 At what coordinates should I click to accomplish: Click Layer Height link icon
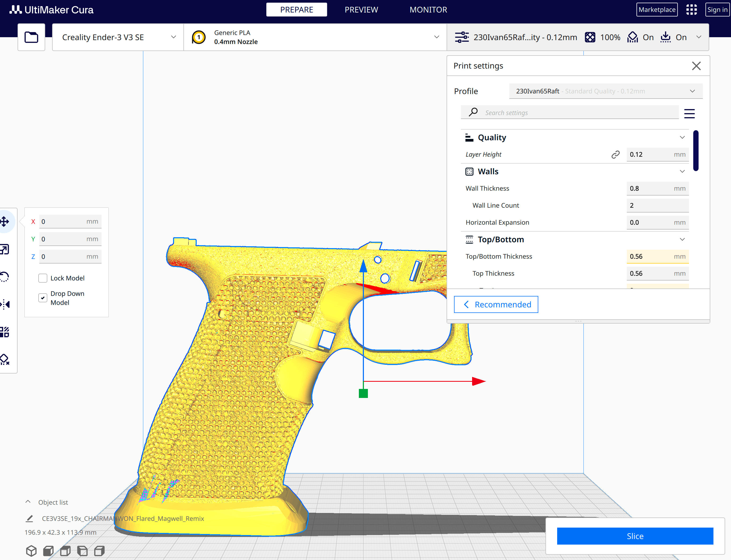(x=615, y=154)
